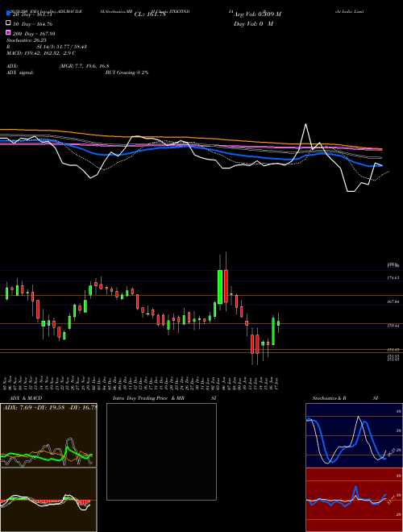Click the 'SI 14/3: 51.77 / 58.48' readout
The width and height of the screenshot is (403, 532).
click(x=62, y=47)
